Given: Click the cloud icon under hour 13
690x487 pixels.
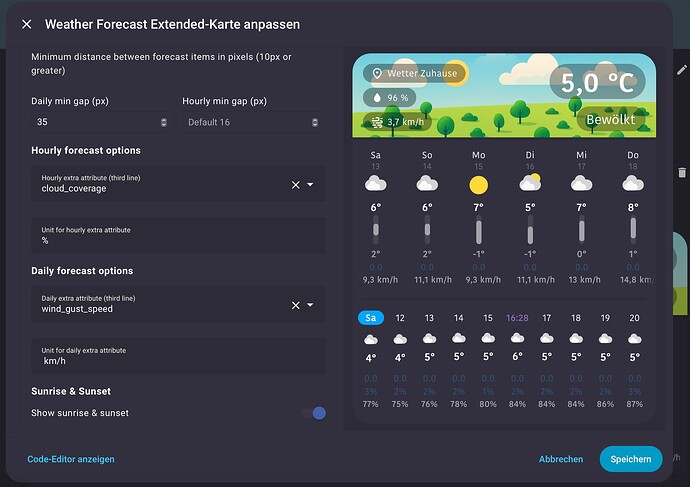Looking at the screenshot, I should [429, 338].
